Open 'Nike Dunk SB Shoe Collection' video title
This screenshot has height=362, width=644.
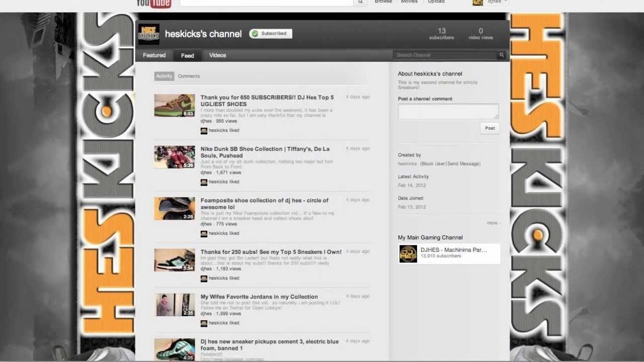click(265, 152)
